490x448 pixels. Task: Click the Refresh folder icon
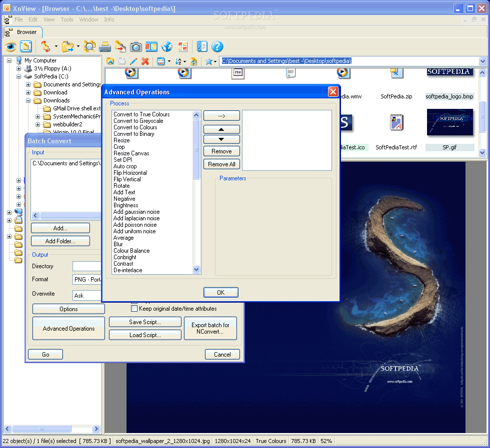(x=194, y=61)
